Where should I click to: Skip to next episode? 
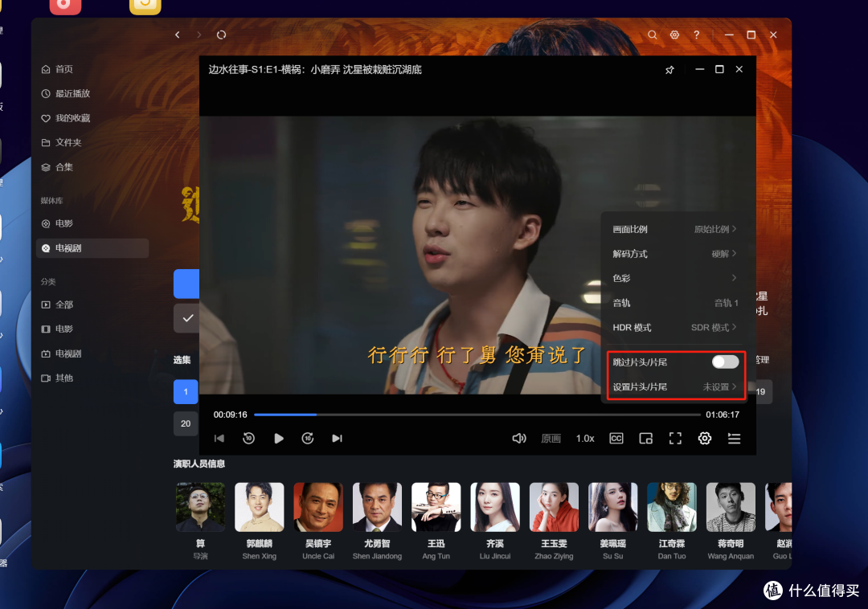[x=337, y=438]
